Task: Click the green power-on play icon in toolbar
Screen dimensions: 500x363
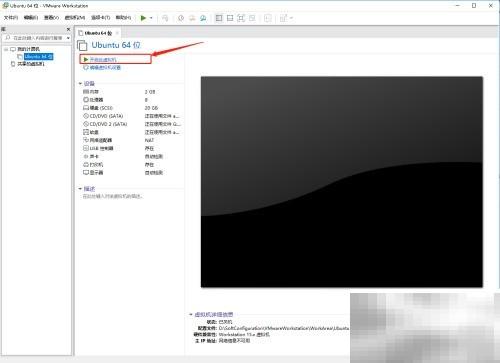Action: (143, 18)
